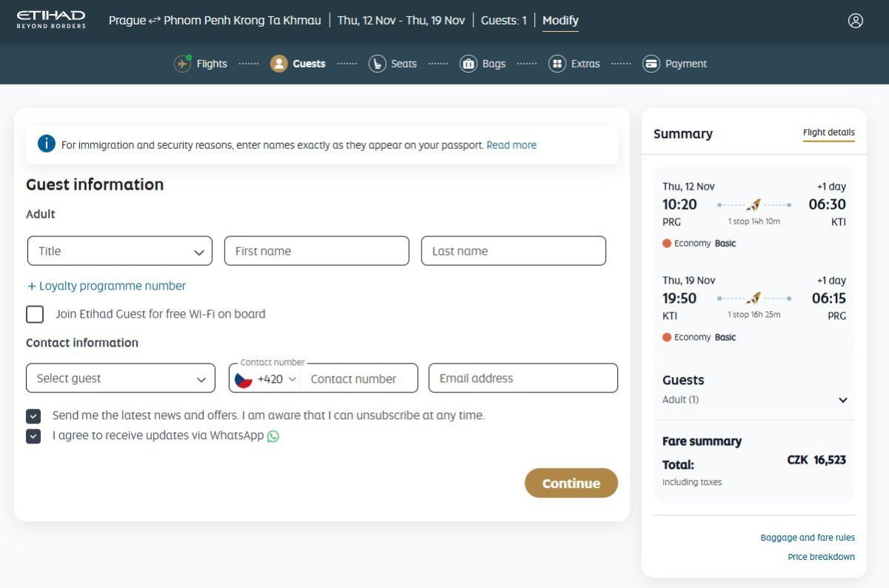Click the Guests: 1 header text

(504, 20)
